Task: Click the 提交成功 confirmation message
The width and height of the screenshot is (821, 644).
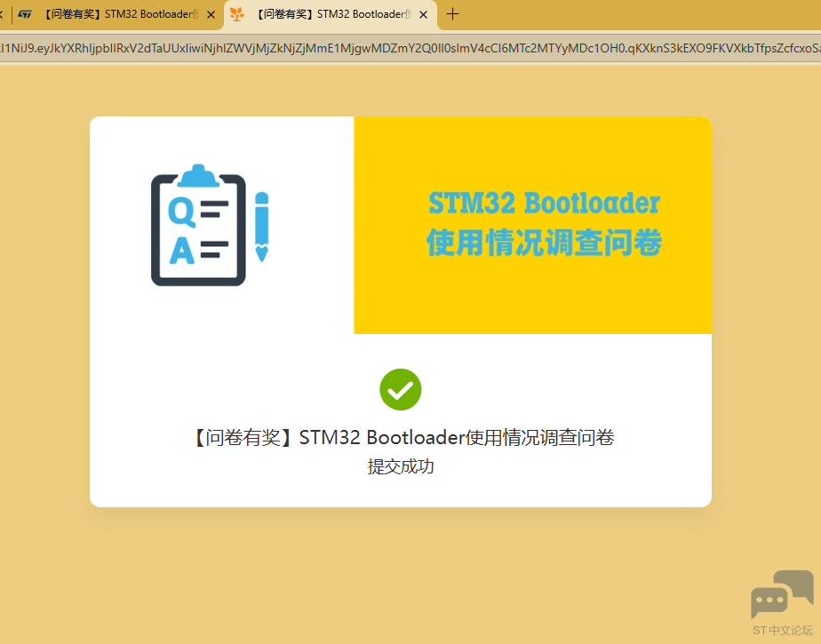Action: pos(401,466)
